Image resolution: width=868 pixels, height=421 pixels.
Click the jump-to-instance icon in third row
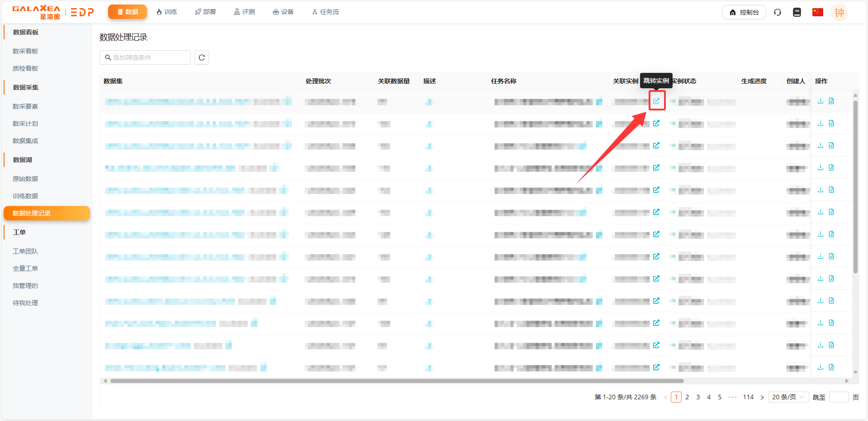pos(656,145)
